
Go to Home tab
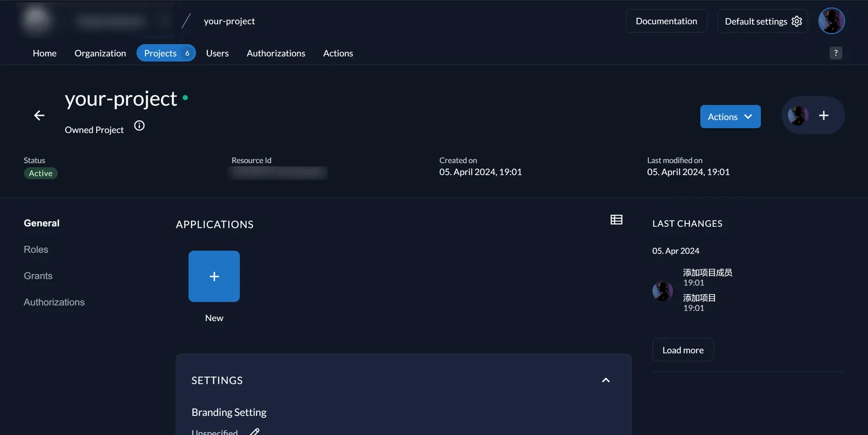(x=44, y=53)
